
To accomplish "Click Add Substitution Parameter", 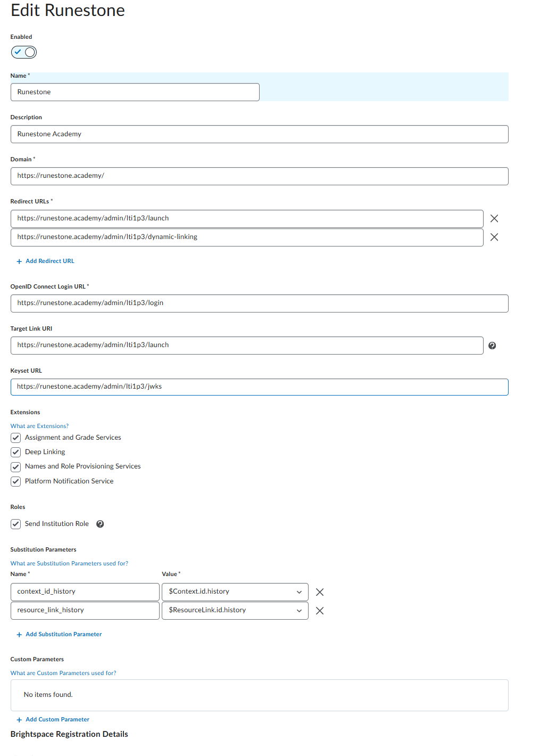I will [x=63, y=634].
